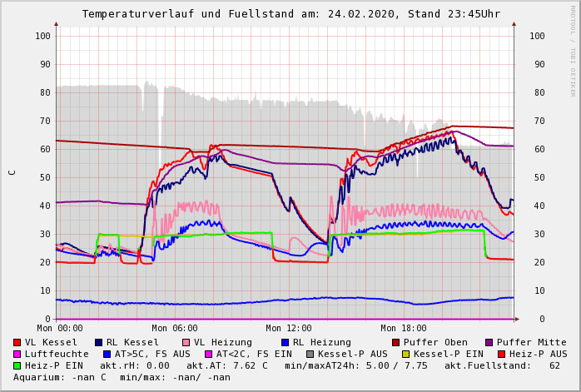The width and height of the screenshot is (581, 392).
Task: Click the yellow Kessel-P EIN legend swatch
Action: pyautogui.click(x=407, y=354)
